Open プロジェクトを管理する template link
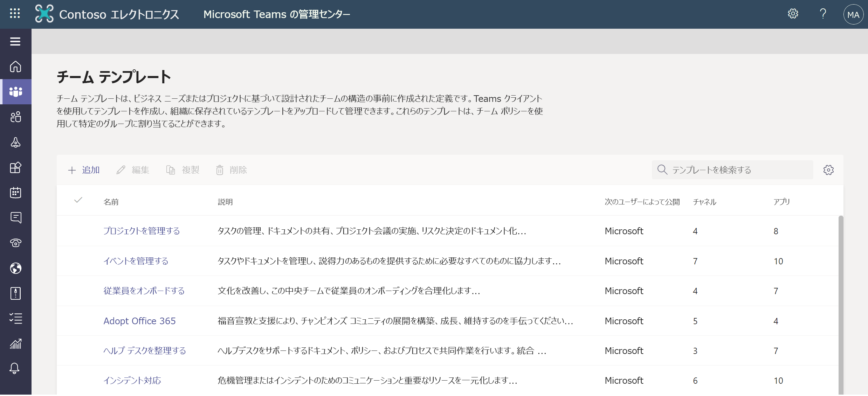 [x=140, y=231]
